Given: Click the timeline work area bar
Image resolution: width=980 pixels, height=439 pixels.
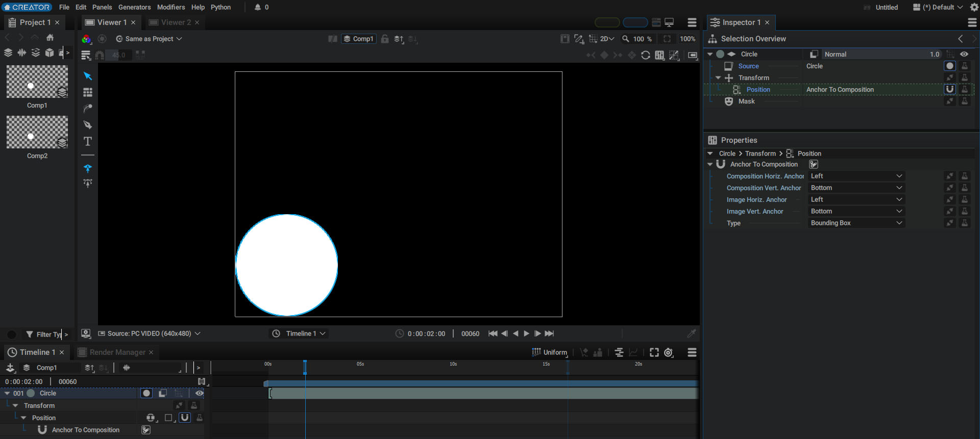Looking at the screenshot, I should (480, 383).
